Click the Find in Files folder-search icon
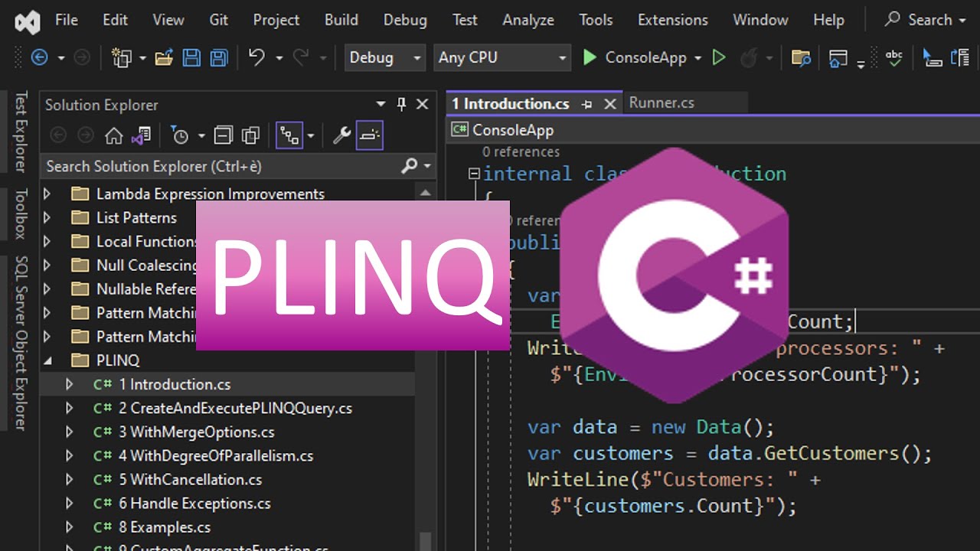The width and height of the screenshot is (980, 551). [801, 57]
